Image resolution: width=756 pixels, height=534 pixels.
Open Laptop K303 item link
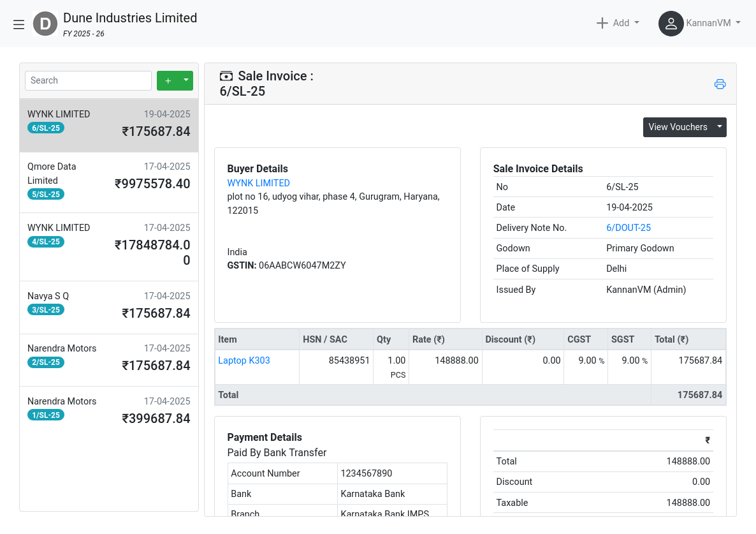[244, 360]
